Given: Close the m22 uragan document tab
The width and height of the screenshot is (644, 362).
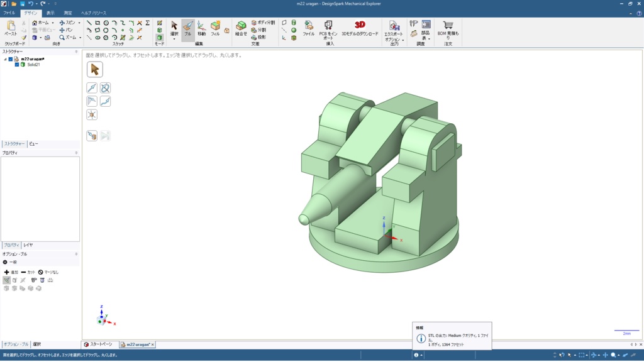Looking at the screenshot, I should click(x=153, y=345).
